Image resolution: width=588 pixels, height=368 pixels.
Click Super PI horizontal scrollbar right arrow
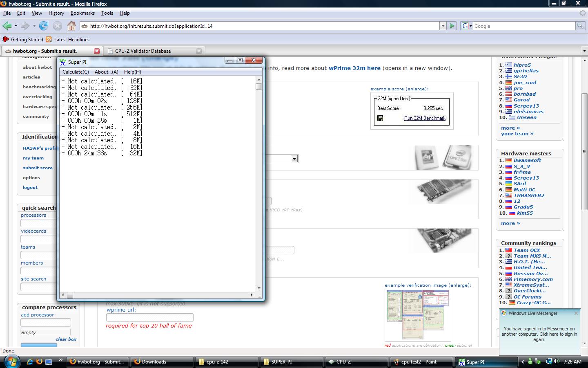[x=252, y=295]
